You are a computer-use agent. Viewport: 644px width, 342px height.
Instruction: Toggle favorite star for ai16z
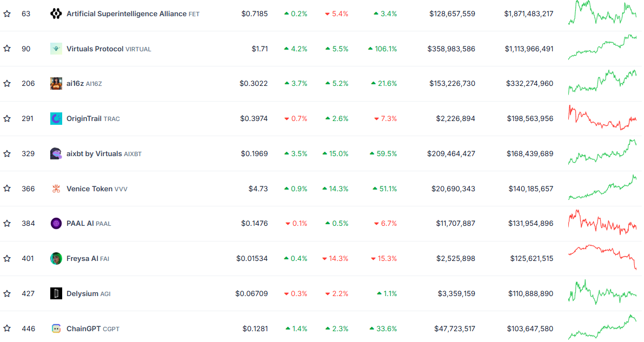[7, 84]
